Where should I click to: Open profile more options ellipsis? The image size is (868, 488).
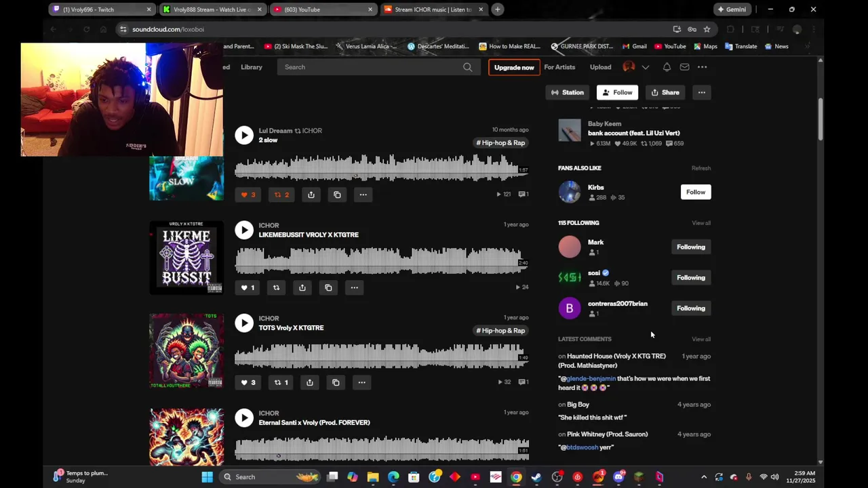pyautogui.click(x=702, y=92)
